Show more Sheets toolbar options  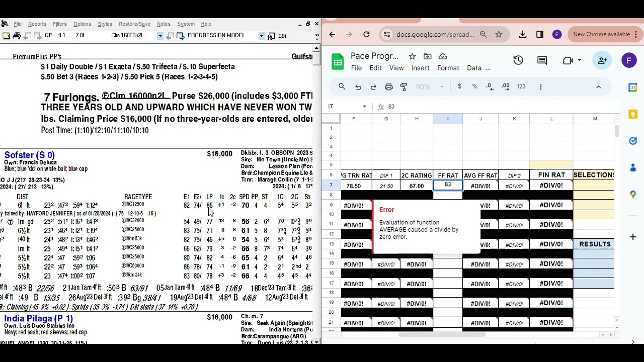click(x=541, y=86)
